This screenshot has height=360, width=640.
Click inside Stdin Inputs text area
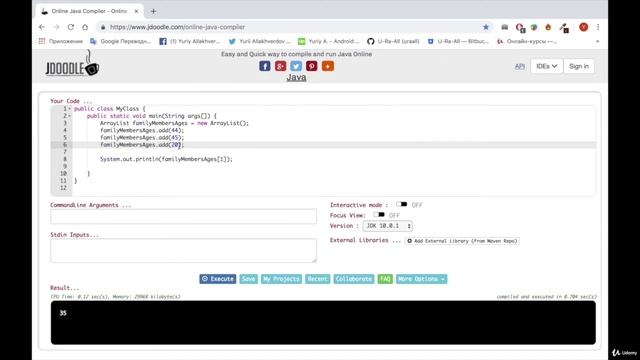[183, 251]
